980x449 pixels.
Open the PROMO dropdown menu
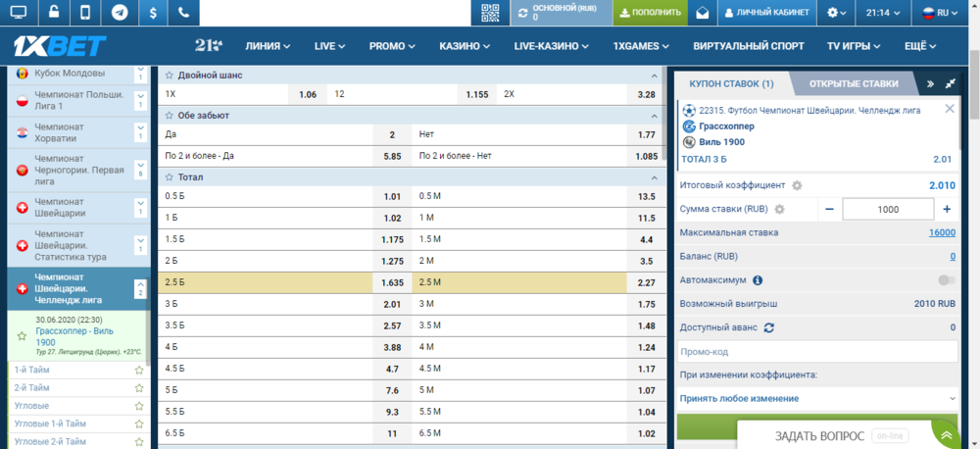tap(392, 46)
